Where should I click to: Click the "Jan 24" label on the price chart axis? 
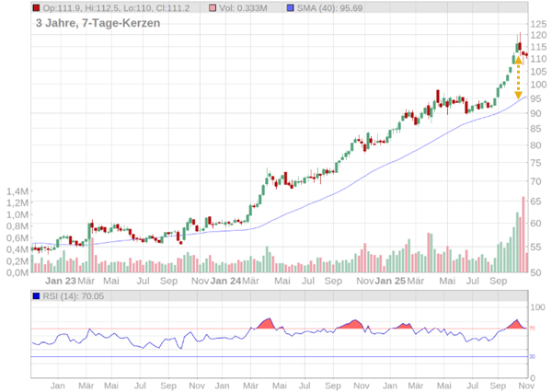click(226, 280)
